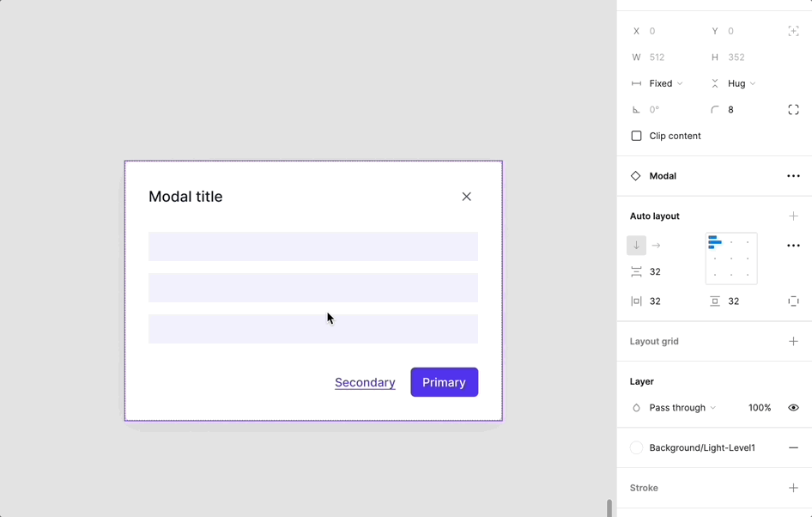The width and height of the screenshot is (812, 517).
Task: Click the horizontal padding icon
Action: coord(636,301)
